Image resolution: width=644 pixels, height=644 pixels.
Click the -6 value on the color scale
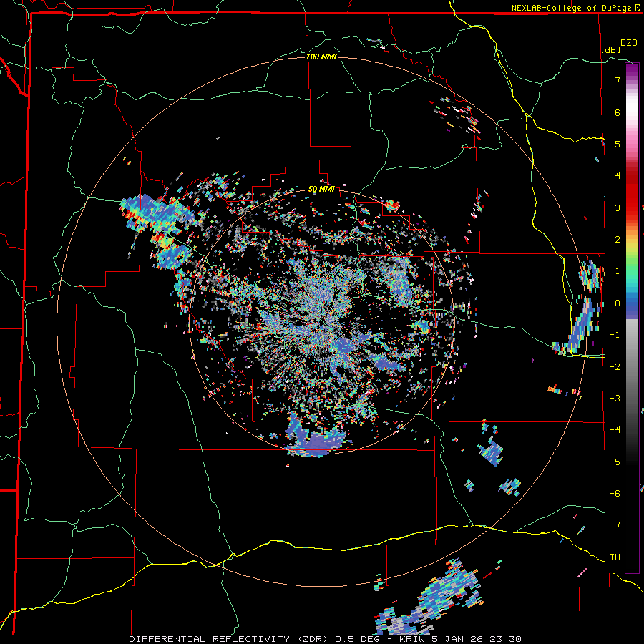pyautogui.click(x=615, y=493)
